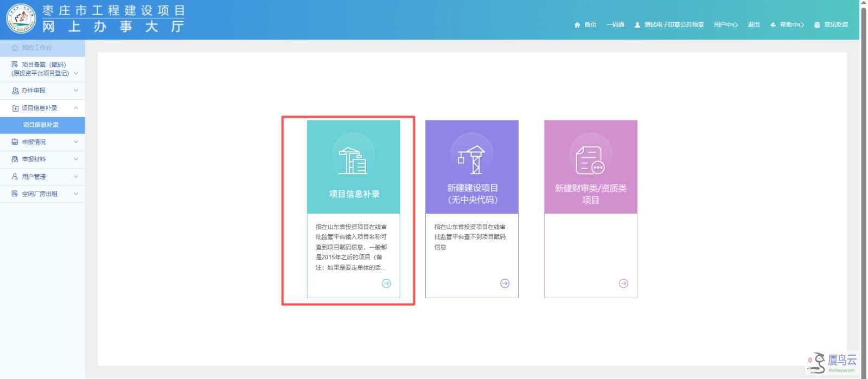This screenshot has height=379, width=868.
Task: Click the document icon in 新建财审类/资质类项目 card
Action: pos(590,160)
